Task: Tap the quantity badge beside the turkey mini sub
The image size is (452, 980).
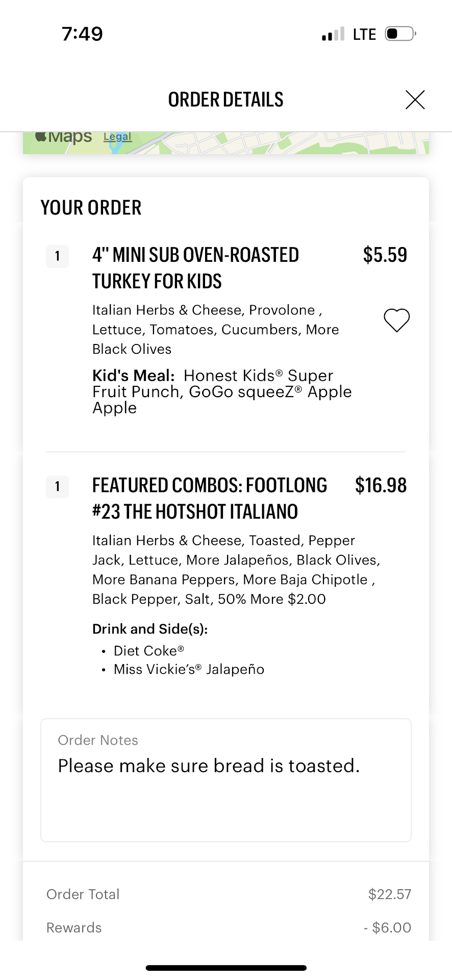Action: (58, 256)
